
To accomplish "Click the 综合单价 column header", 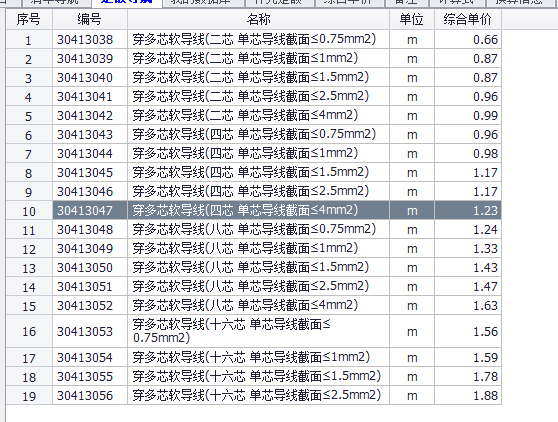I will pyautogui.click(x=468, y=19).
